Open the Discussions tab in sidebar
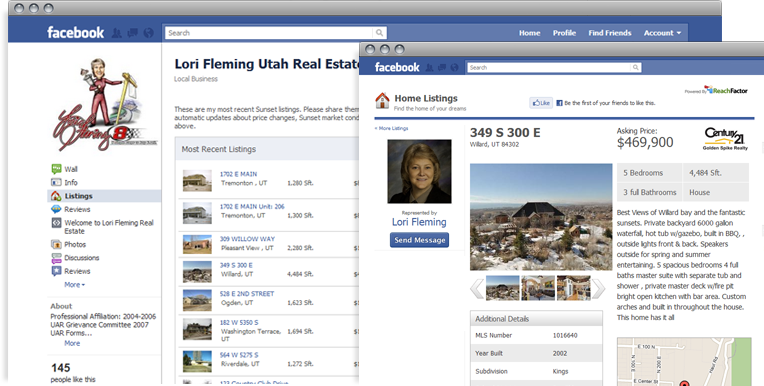 pos(82,258)
